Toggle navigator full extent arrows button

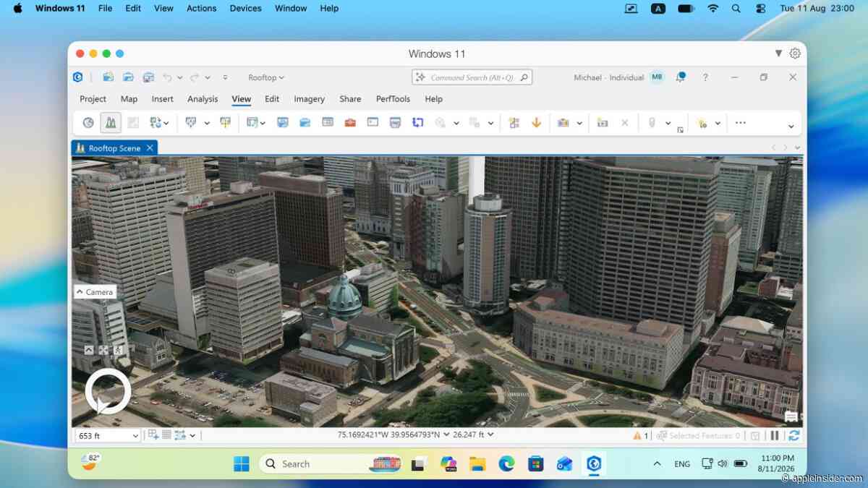click(103, 350)
